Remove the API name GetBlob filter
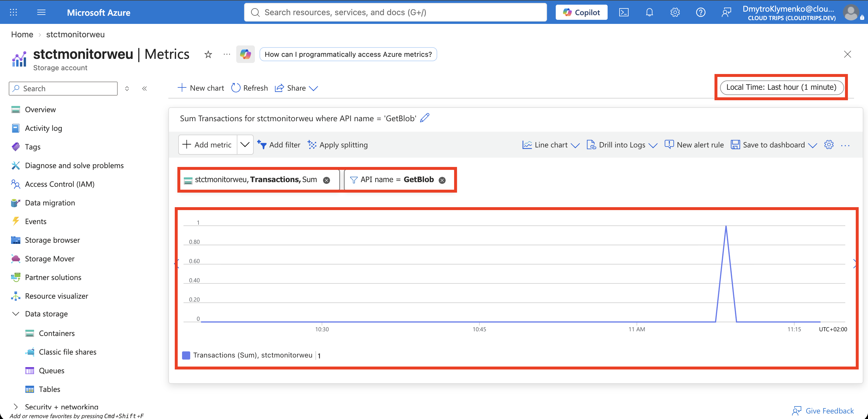Image resolution: width=868 pixels, height=419 pixels. (x=442, y=180)
